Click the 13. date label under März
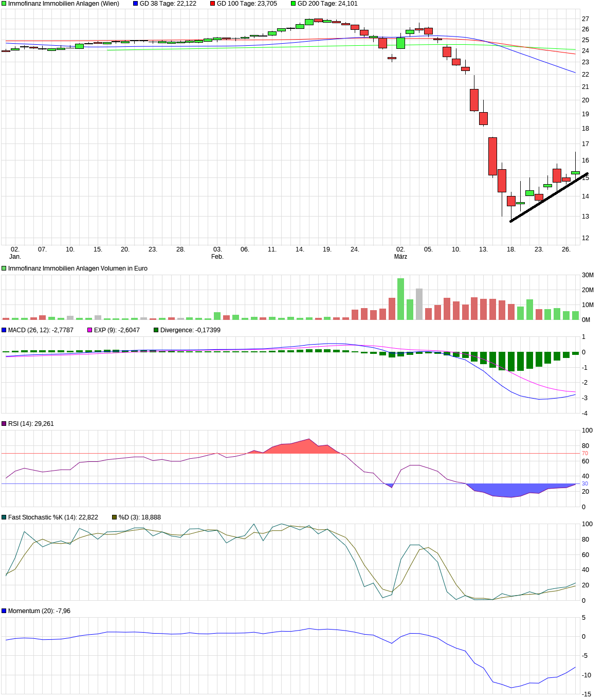 pos(483,249)
